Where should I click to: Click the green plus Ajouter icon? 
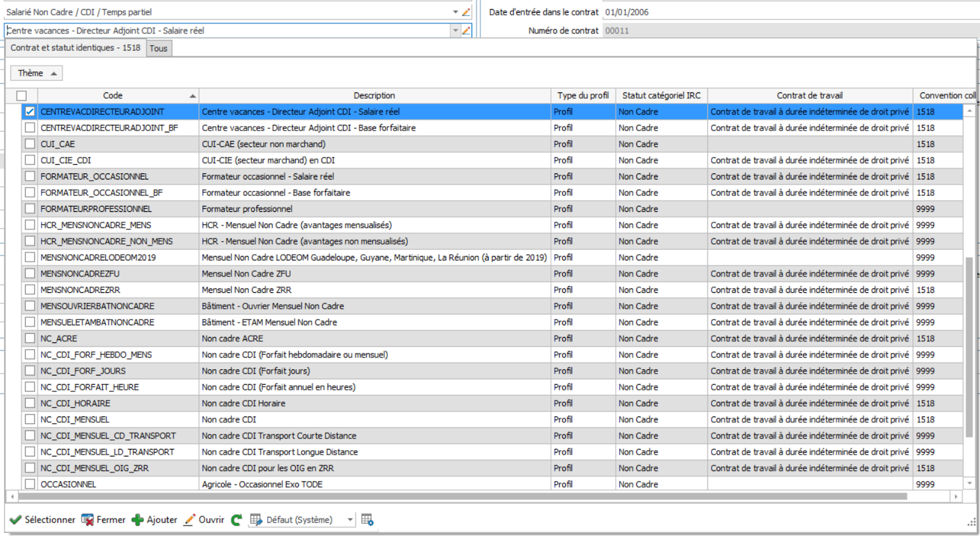138,519
